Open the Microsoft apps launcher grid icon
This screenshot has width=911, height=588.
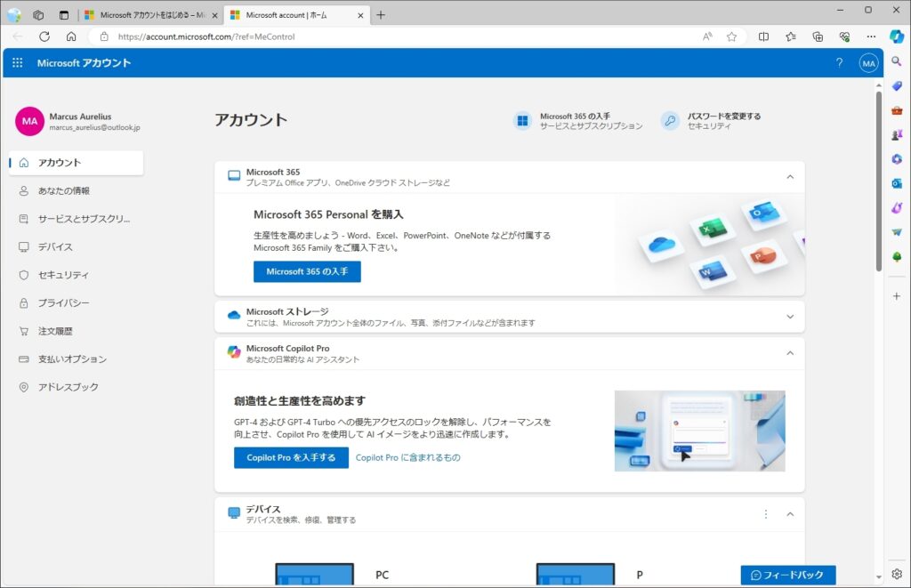point(18,63)
